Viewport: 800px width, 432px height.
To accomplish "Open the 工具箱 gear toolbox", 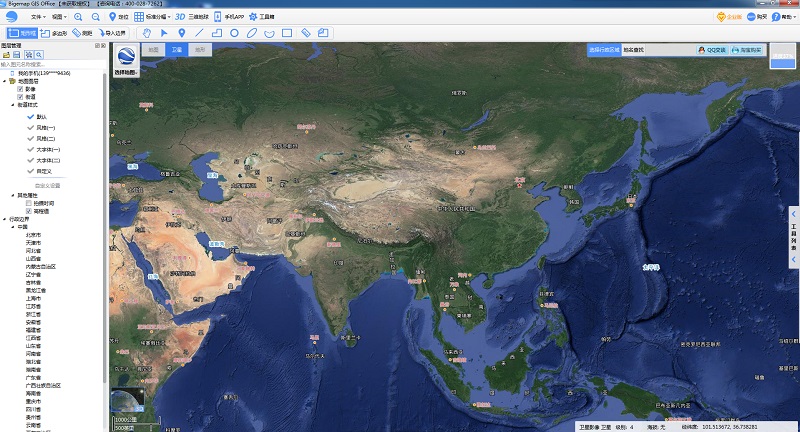I will click(x=261, y=17).
